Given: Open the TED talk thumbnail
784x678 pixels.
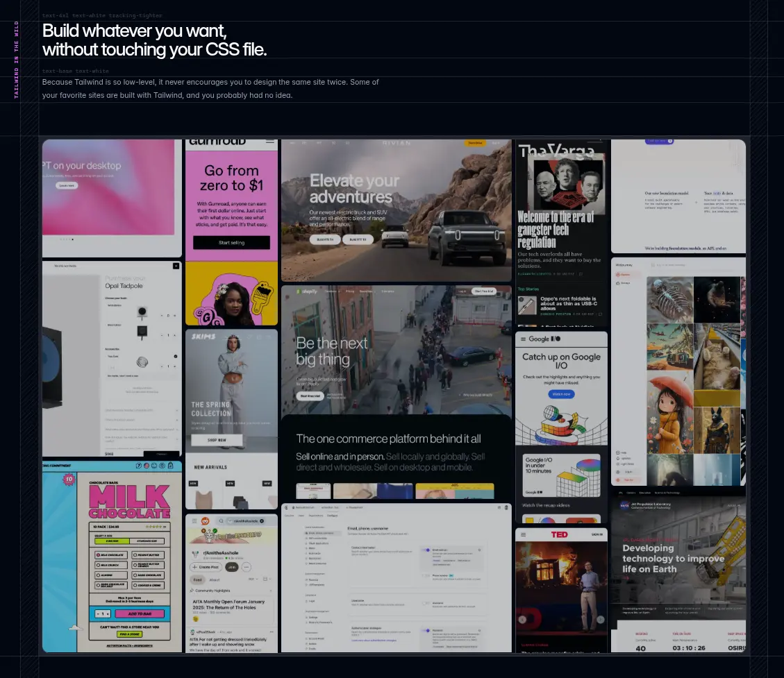Looking at the screenshot, I should (x=562, y=590).
